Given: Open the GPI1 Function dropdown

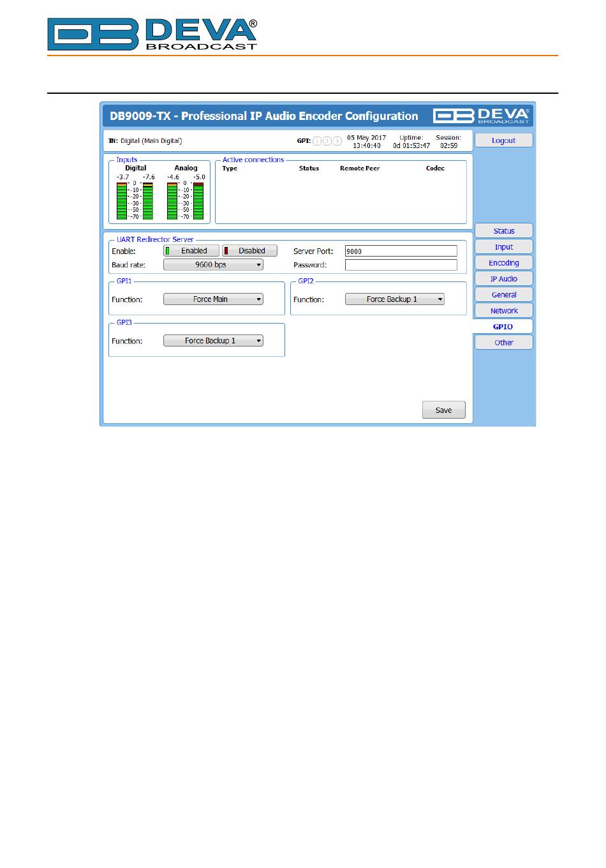Looking at the screenshot, I should (213, 299).
